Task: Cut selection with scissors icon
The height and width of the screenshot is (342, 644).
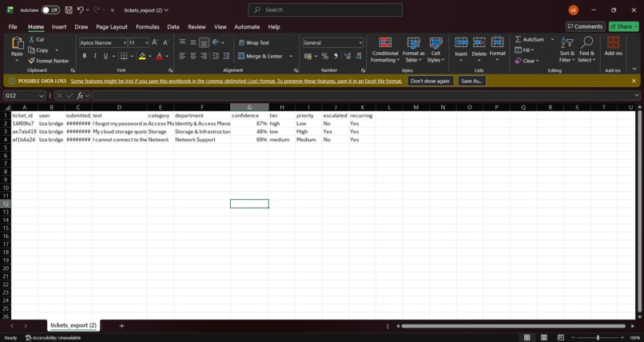Action: tap(32, 39)
